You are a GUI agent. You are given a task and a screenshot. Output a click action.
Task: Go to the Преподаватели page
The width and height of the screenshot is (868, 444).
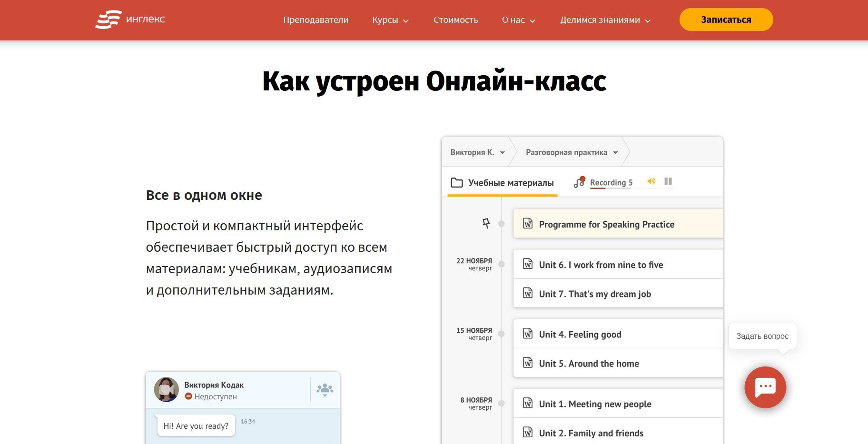click(x=316, y=20)
